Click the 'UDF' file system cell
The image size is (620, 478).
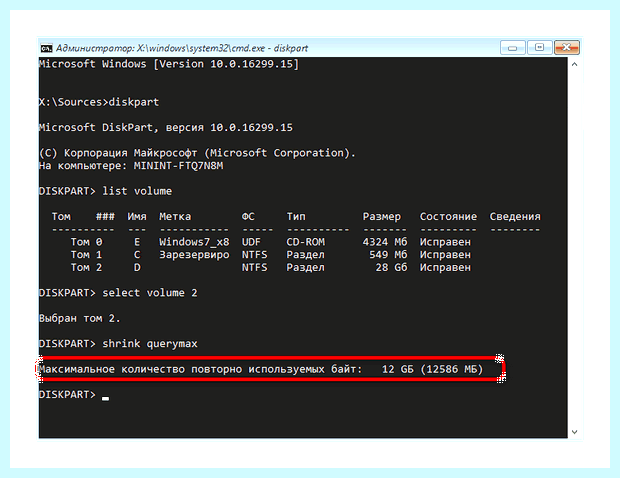point(251,242)
